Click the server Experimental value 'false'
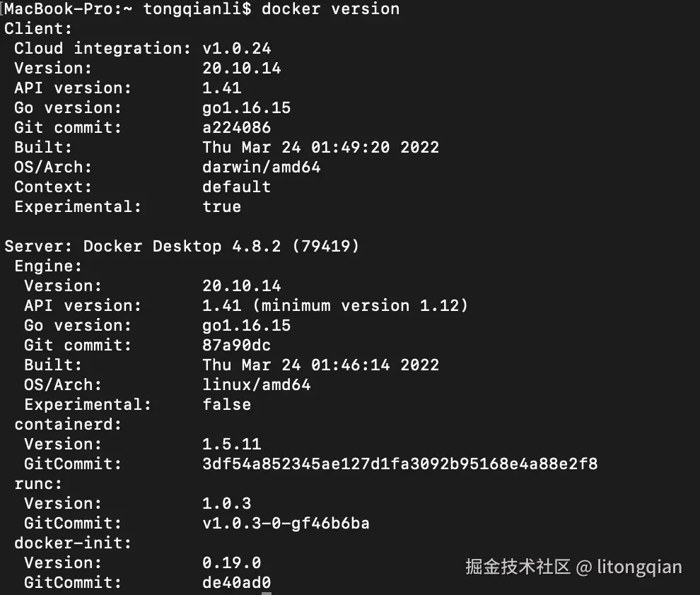 [226, 405]
